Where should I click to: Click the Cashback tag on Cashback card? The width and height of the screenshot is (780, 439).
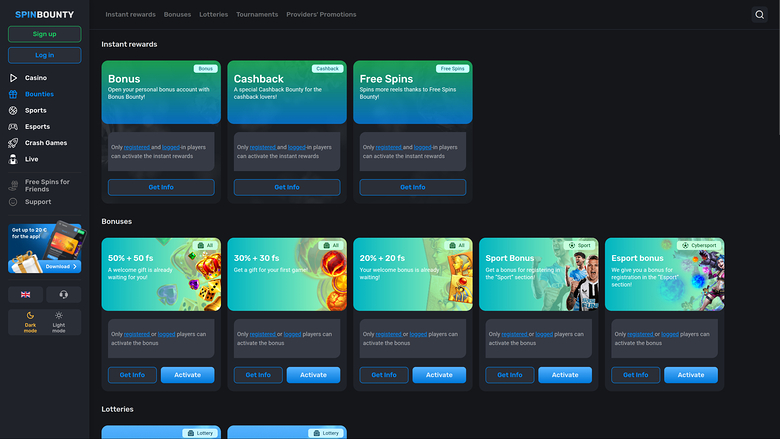(327, 69)
